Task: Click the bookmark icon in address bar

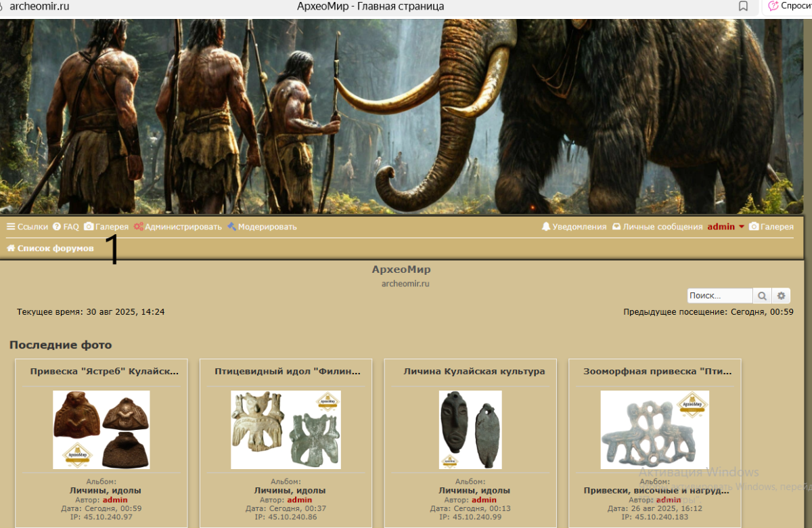Action: [x=743, y=7]
